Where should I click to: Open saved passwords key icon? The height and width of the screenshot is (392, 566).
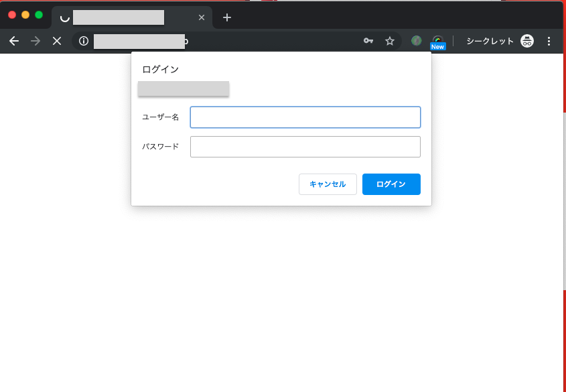coord(368,42)
